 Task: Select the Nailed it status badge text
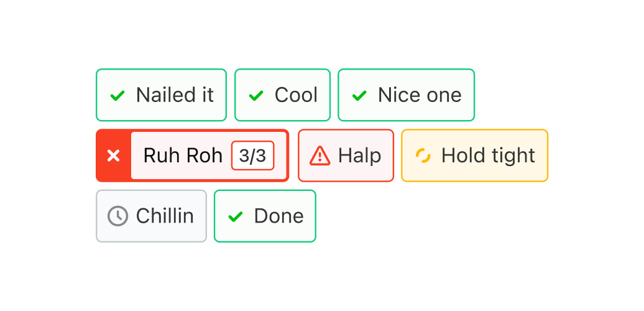click(x=175, y=95)
